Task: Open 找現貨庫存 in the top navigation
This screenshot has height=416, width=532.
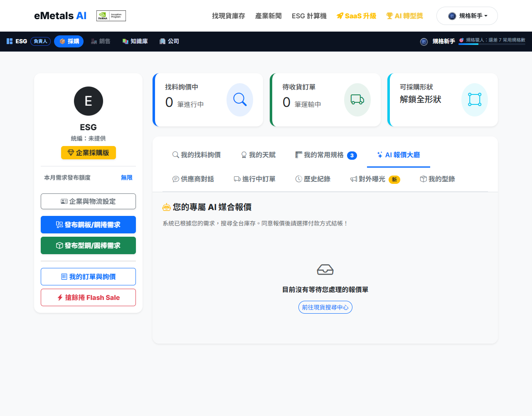Action: point(229,16)
